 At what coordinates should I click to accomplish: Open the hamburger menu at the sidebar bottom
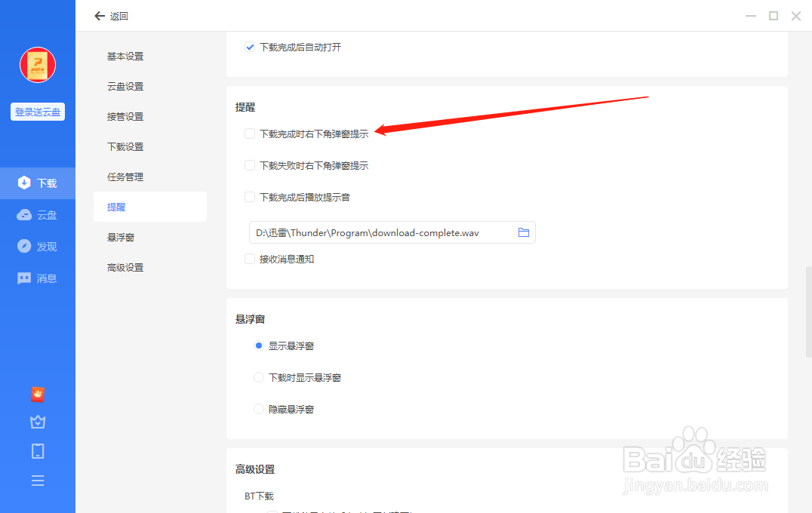click(38, 480)
